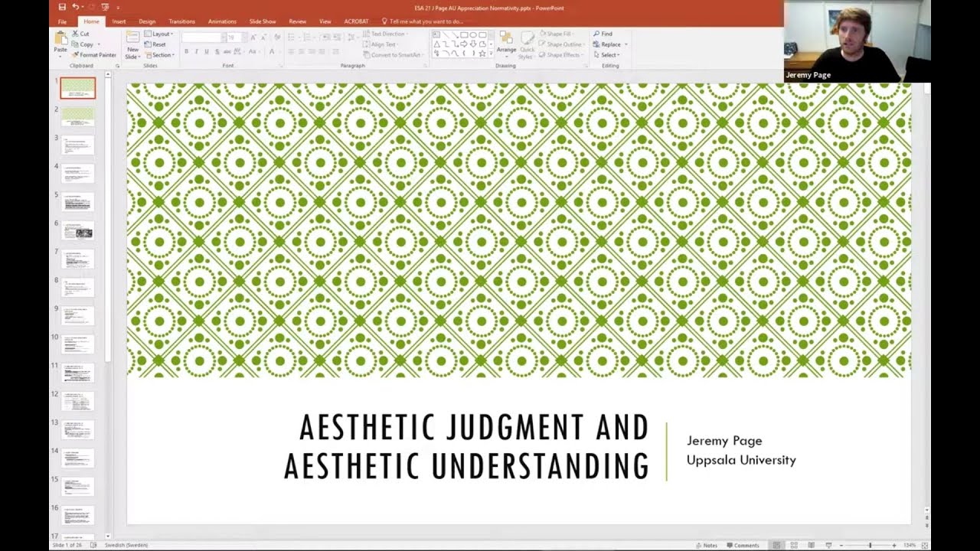
Task: Toggle bold formatting
Action: pos(186,51)
